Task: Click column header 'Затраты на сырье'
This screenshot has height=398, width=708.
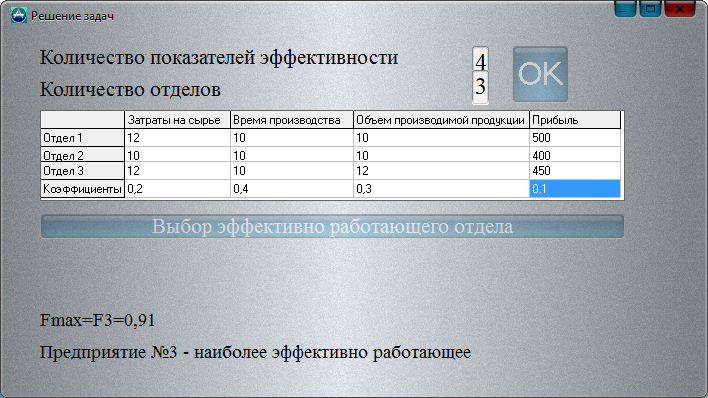Action: pos(177,120)
